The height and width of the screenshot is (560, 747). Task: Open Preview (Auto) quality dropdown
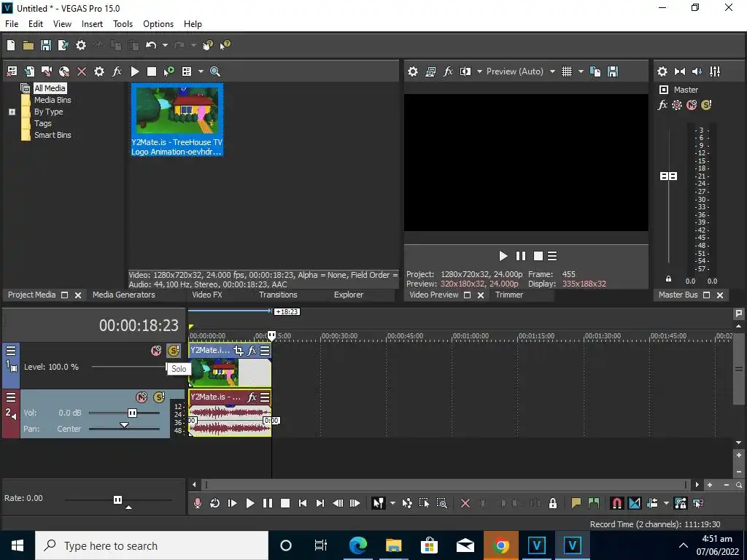(x=552, y=71)
